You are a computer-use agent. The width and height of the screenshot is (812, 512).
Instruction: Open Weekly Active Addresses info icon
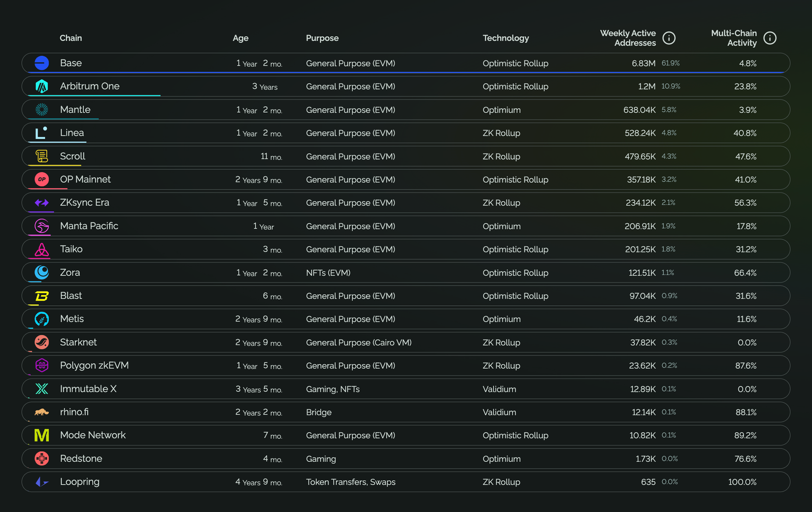669,38
